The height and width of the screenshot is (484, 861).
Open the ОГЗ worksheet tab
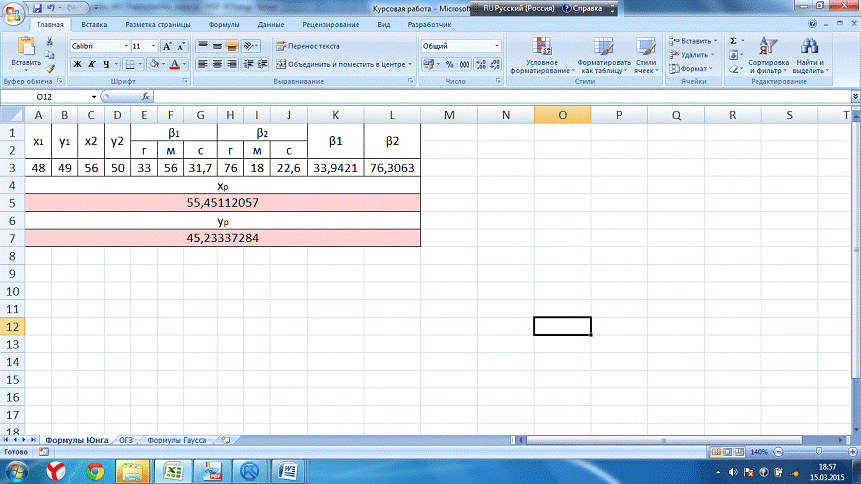pos(125,440)
